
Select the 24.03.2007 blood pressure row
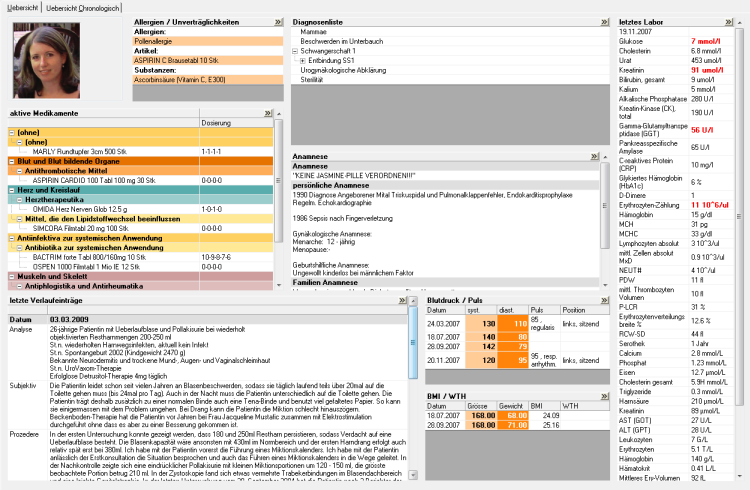click(517, 324)
